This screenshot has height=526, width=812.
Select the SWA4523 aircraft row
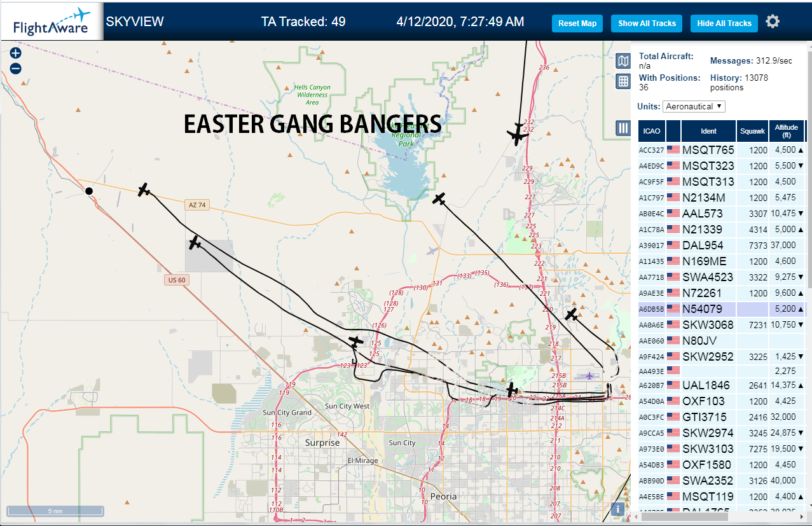point(722,277)
